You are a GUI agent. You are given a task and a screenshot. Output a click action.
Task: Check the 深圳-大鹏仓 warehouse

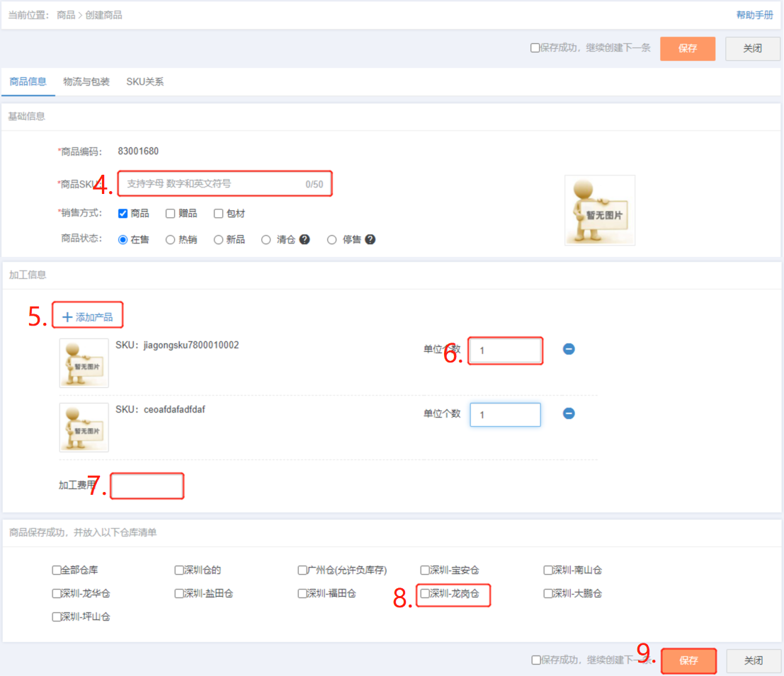pos(547,594)
